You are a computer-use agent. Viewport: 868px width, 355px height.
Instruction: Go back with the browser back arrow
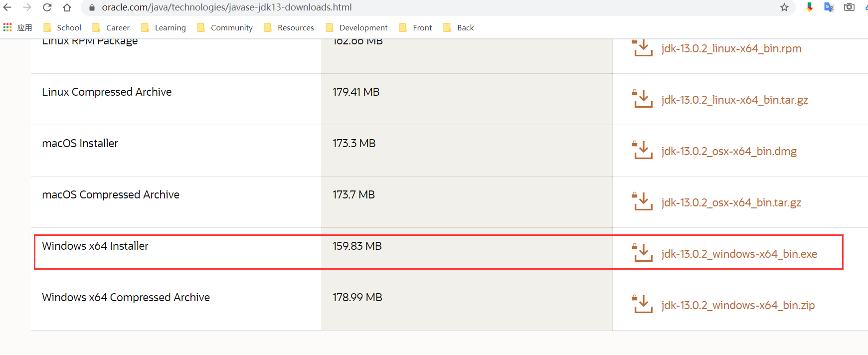[7, 7]
